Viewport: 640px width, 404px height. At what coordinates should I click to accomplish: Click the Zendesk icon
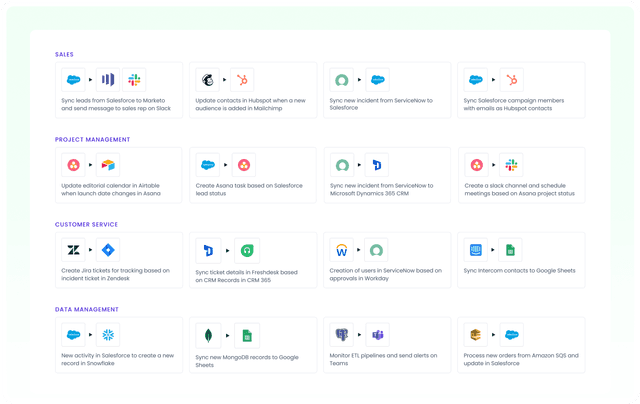coord(74,250)
